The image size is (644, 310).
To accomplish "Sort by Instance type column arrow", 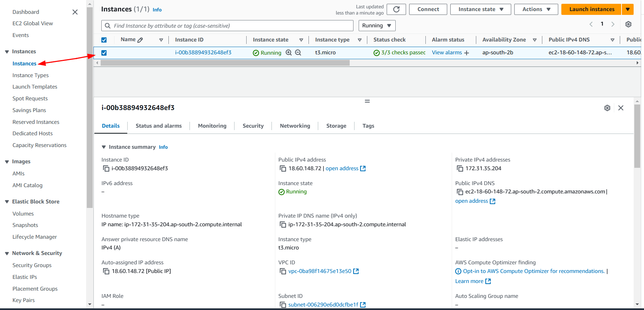I will pyautogui.click(x=360, y=40).
